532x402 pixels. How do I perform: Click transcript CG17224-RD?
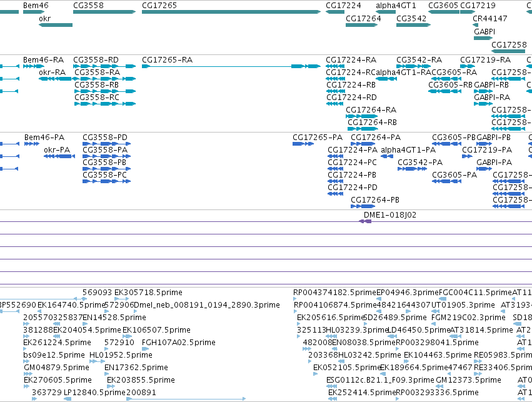pos(351,98)
